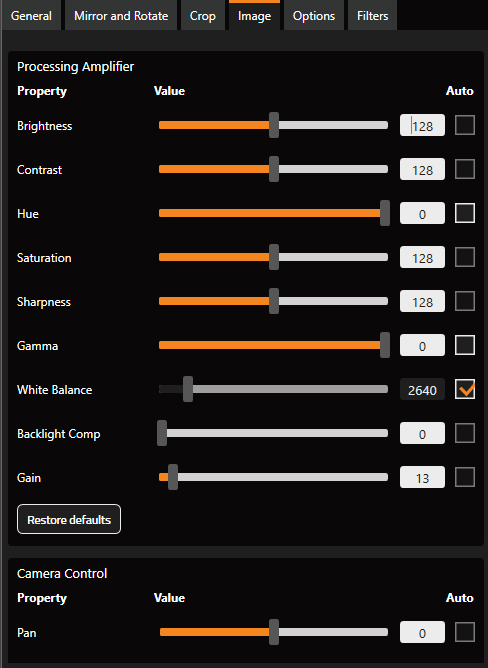Click the Sharpness value input box

(422, 302)
